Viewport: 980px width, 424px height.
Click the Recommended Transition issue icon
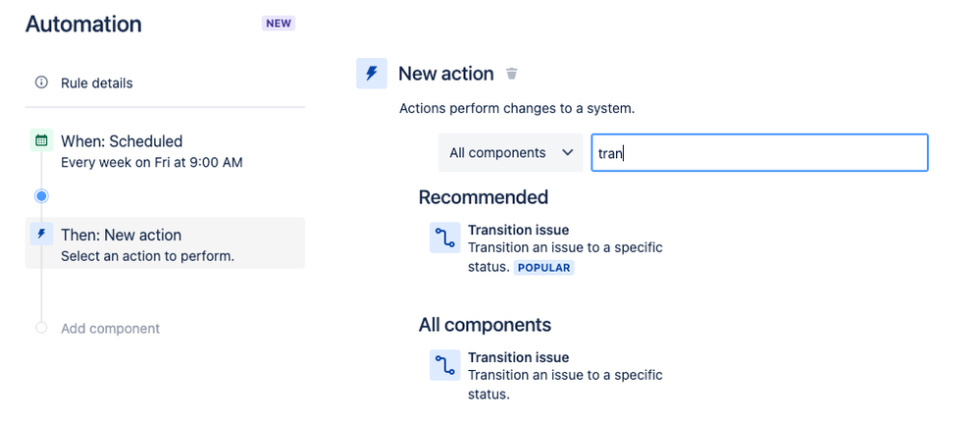445,238
